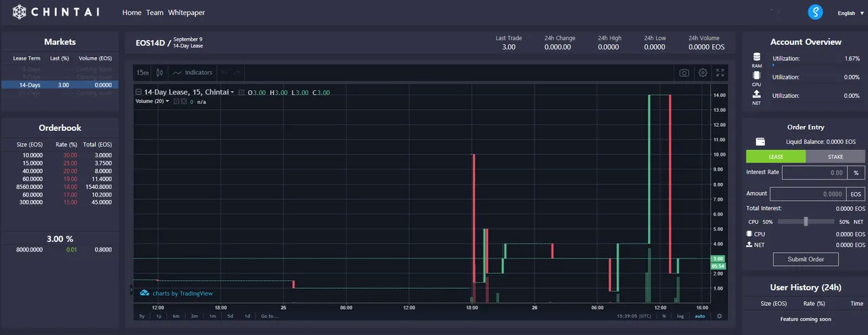The height and width of the screenshot is (335, 868).
Task: Click the wallet icon beside Liquid Balance
Action: click(760, 142)
